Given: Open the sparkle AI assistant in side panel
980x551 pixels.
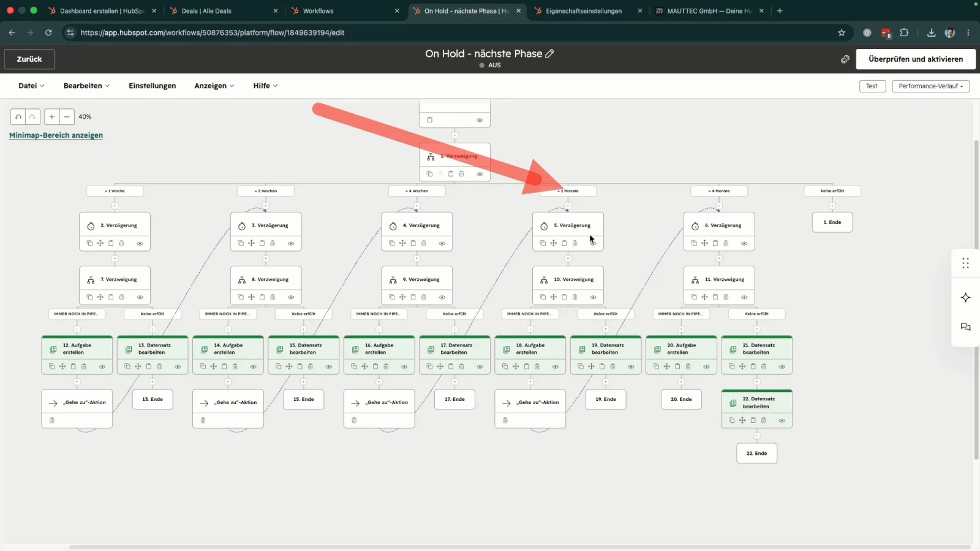Looking at the screenshot, I should click(966, 298).
